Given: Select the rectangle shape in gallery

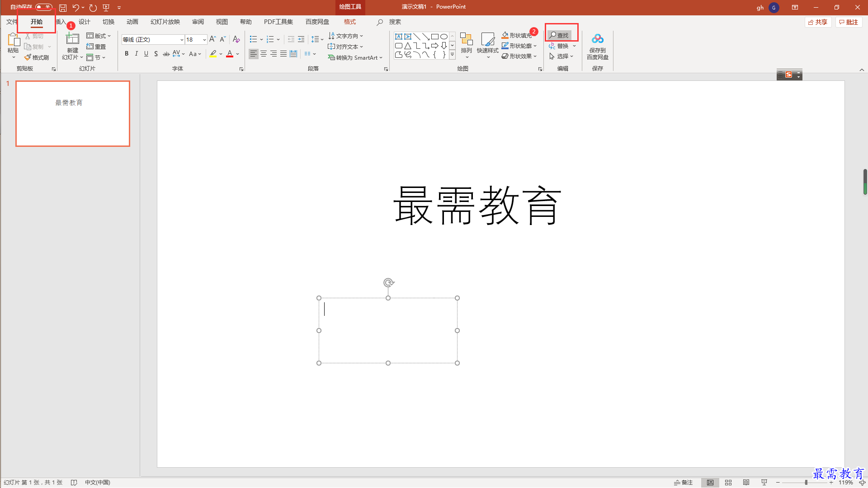Looking at the screenshot, I should 435,37.
